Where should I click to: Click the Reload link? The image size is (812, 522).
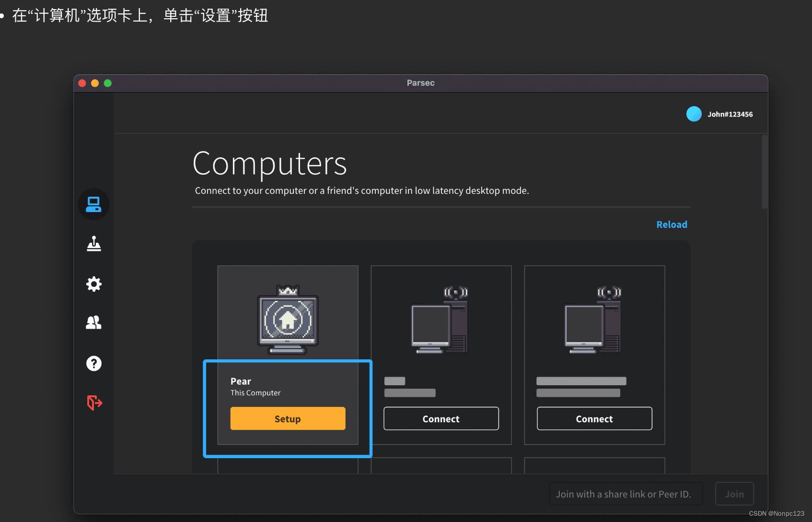(672, 225)
